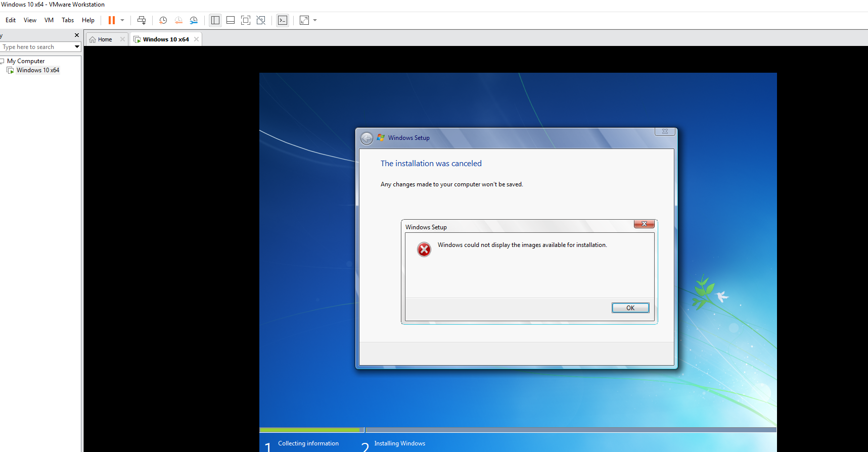
Task: Click the 'Any changes made' message text
Action: [x=452, y=184]
